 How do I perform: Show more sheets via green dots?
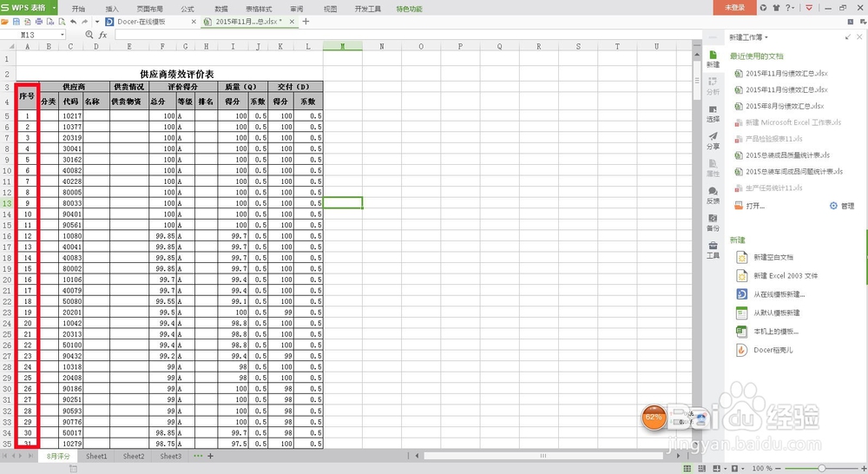pyautogui.click(x=198, y=457)
